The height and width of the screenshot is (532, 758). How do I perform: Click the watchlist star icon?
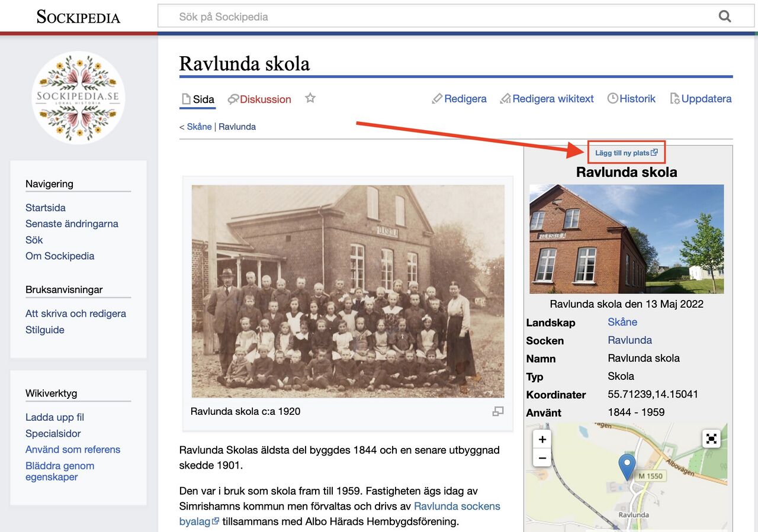pyautogui.click(x=310, y=98)
